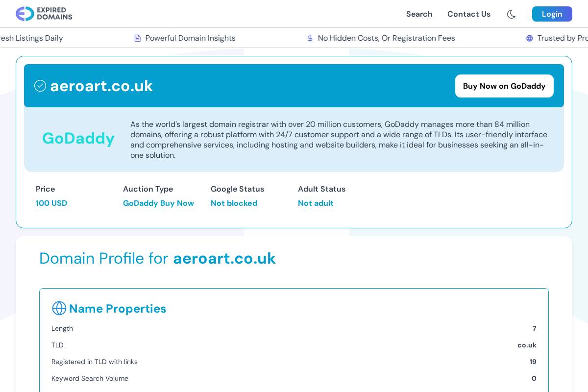Click the dollar icon next to No Hidden Costs
Viewport: 588px width, 392px height.
[x=310, y=38]
